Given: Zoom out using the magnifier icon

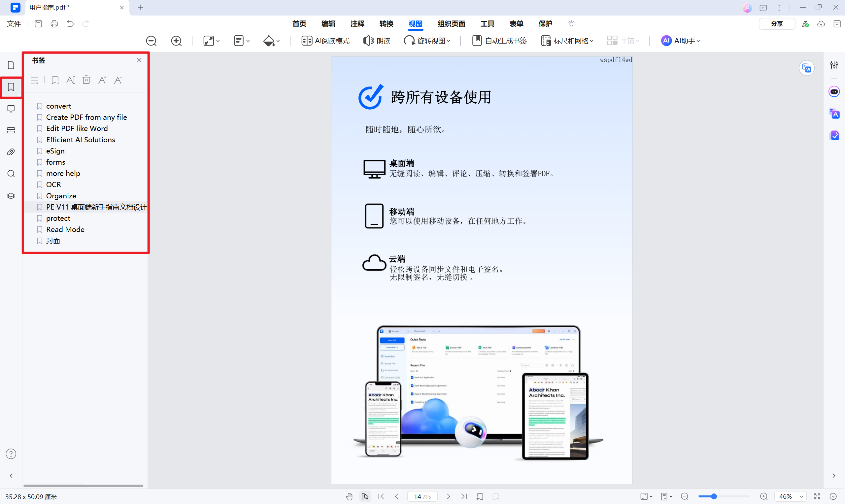Looking at the screenshot, I should click(151, 40).
